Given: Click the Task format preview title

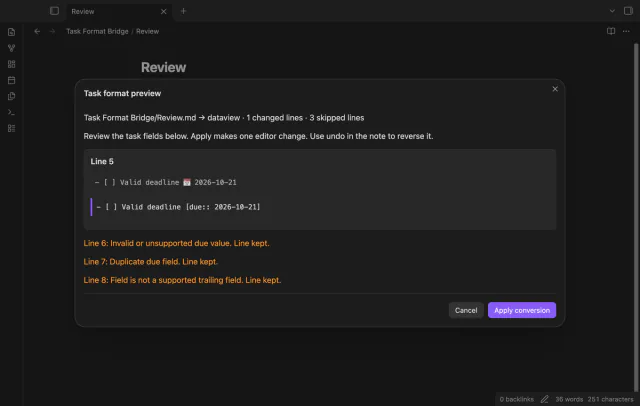Looking at the screenshot, I should [122, 93].
